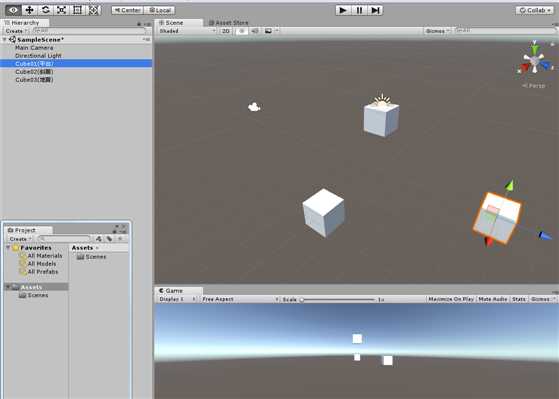Select the Move tool
This screenshot has height=399, width=559.
[29, 10]
